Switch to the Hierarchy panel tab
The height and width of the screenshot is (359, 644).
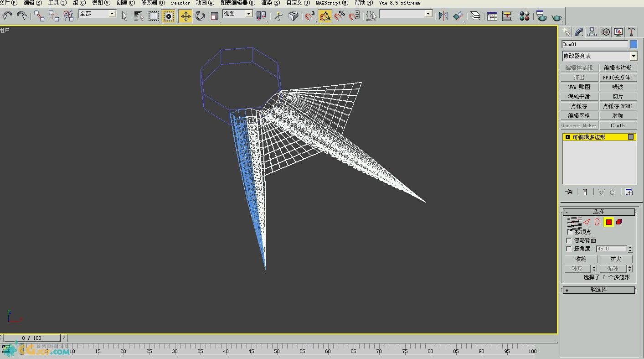(592, 32)
